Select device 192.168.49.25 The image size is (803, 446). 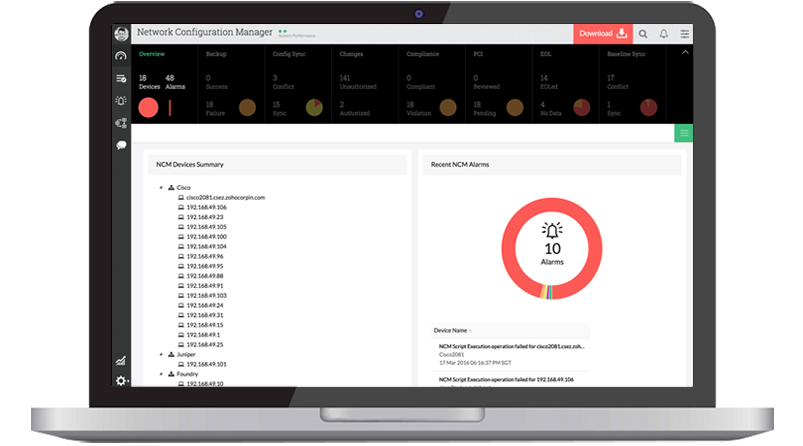tap(204, 345)
